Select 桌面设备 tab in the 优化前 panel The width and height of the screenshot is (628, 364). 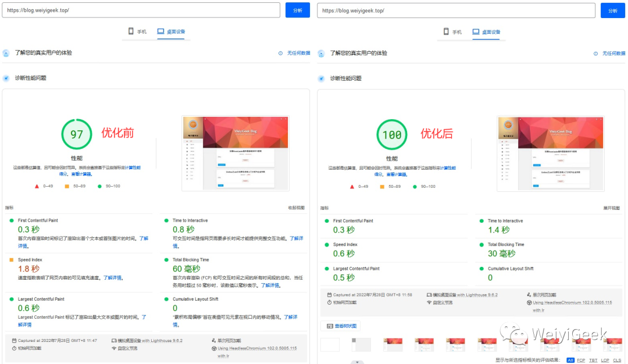tap(171, 31)
